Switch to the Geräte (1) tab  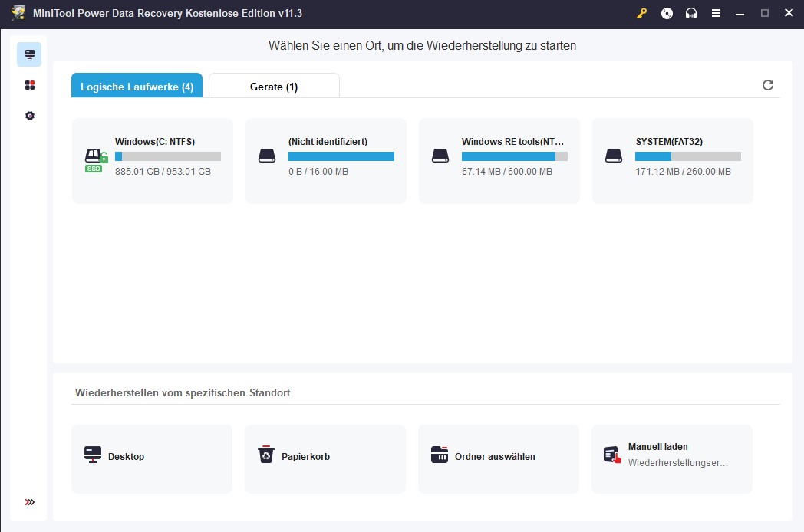point(274,86)
